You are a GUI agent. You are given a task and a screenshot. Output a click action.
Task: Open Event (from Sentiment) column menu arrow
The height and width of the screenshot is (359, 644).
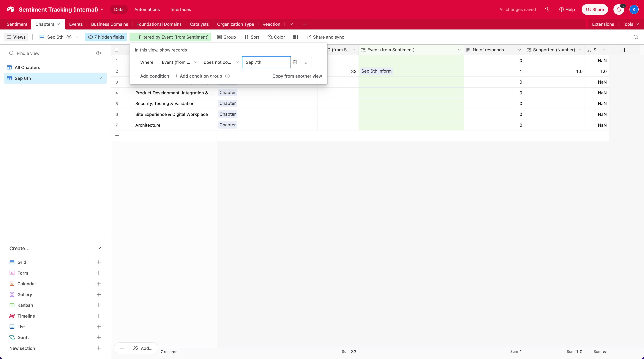[459, 50]
